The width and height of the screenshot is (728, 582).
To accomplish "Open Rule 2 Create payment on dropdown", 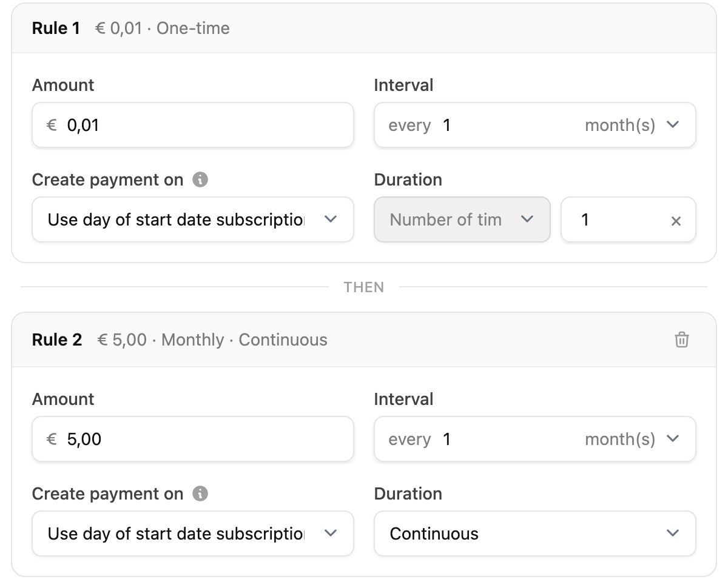I will point(193,533).
